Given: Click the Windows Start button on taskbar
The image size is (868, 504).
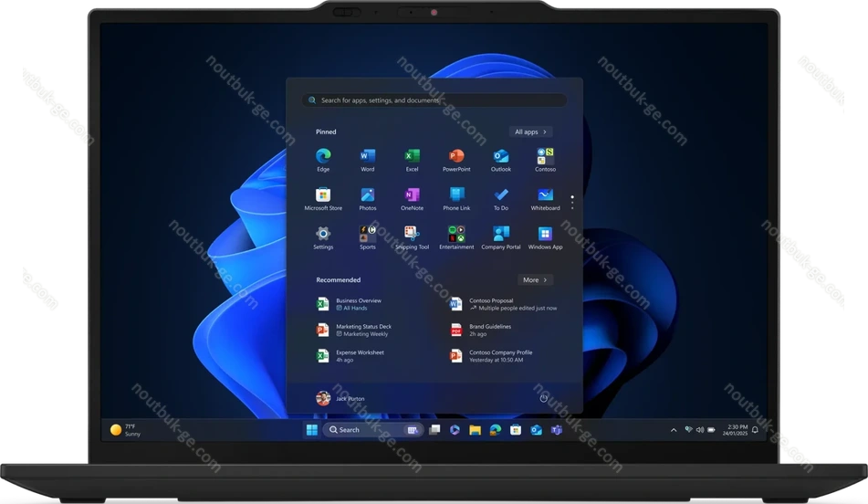Looking at the screenshot, I should pos(311,429).
